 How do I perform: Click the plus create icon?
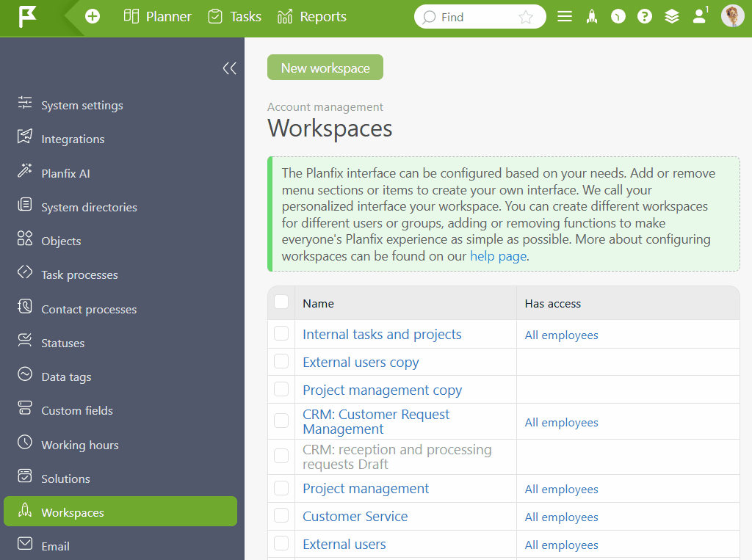(93, 17)
